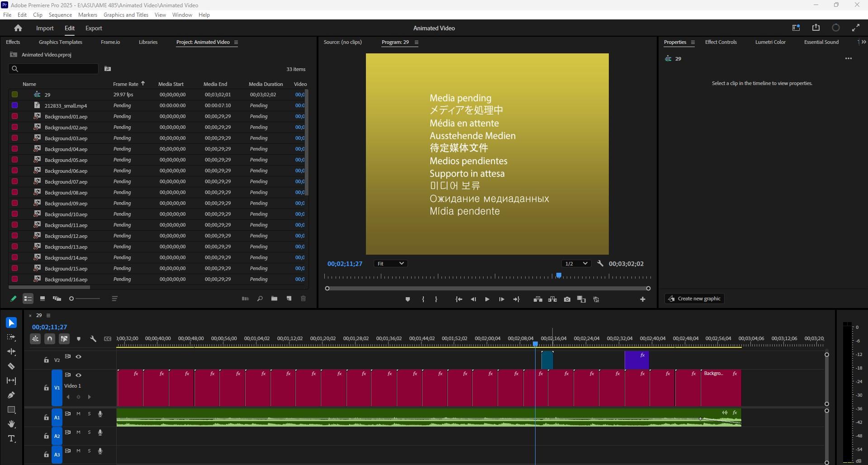868x465 pixels.
Task: Step back one frame
Action: pos(473,299)
